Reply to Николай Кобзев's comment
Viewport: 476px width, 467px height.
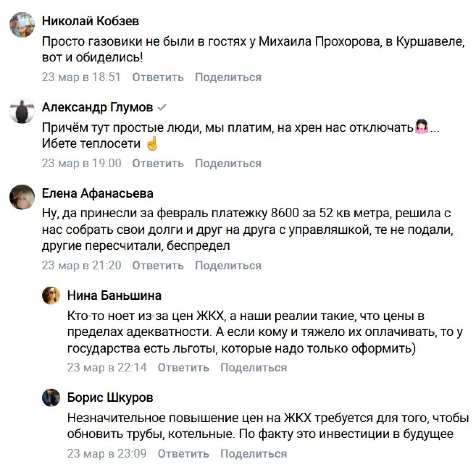pos(158,77)
